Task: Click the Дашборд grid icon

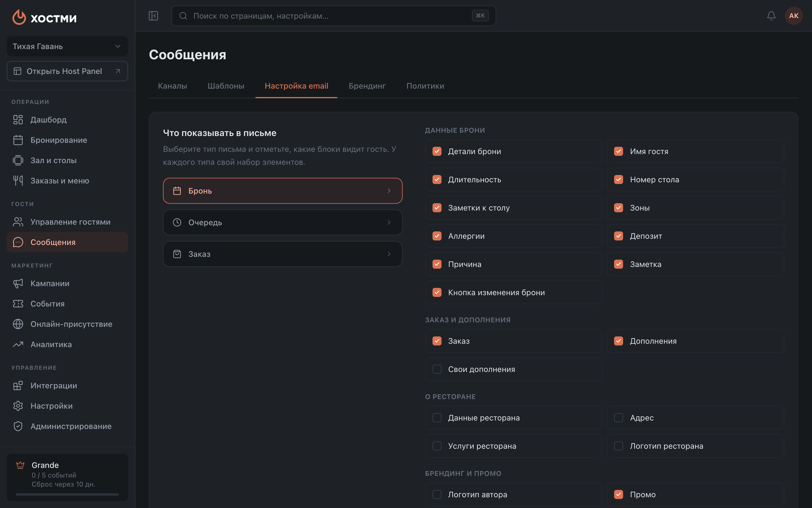Action: (x=18, y=120)
